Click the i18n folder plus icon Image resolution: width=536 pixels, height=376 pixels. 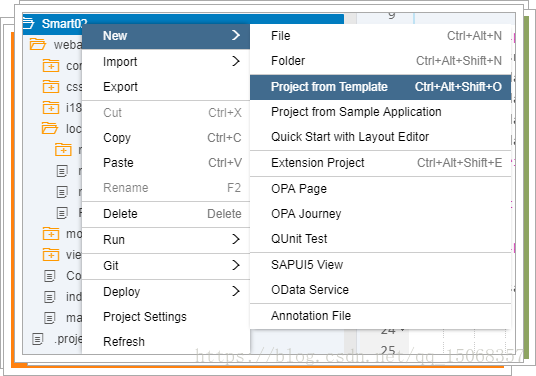(x=51, y=108)
